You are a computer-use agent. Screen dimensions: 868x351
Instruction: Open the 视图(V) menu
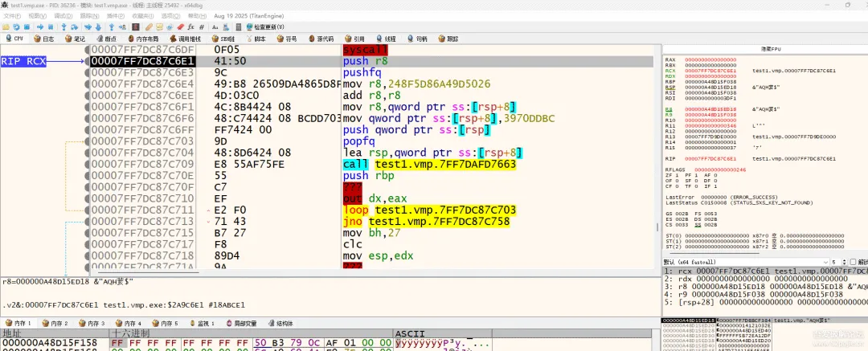click(x=38, y=16)
